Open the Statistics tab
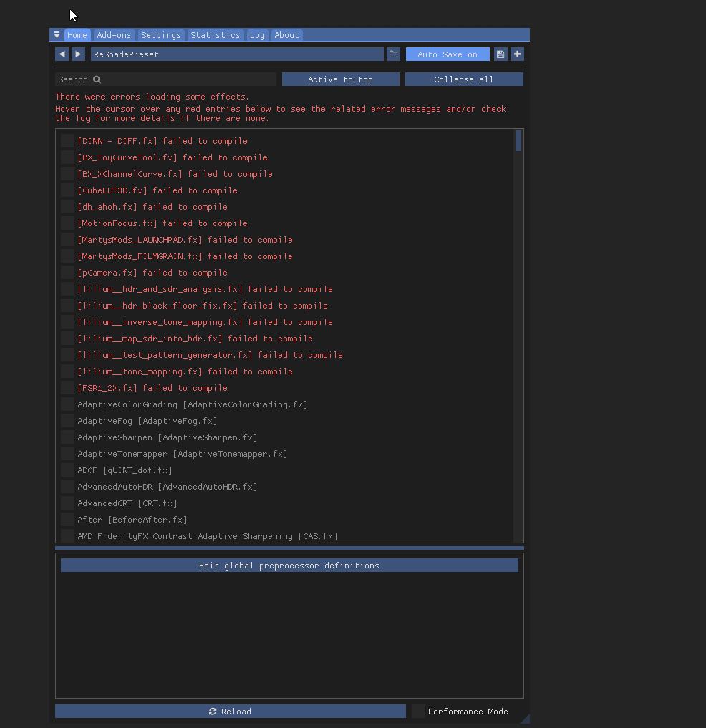This screenshot has width=706, height=728. [x=216, y=35]
